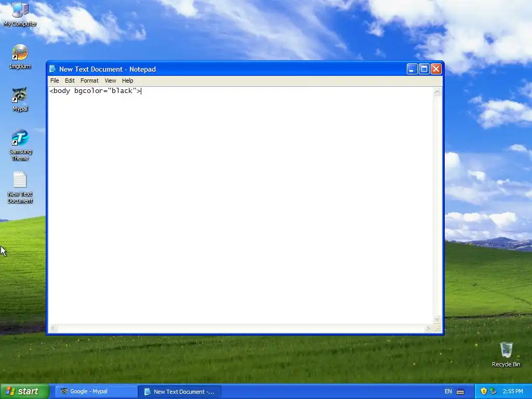Click the keyboard icon in the language bar
The image size is (532, 399).
pos(460,391)
